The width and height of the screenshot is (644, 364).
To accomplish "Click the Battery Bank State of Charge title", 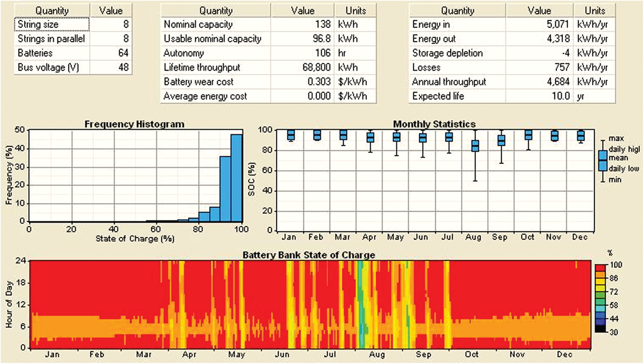I will [309, 255].
